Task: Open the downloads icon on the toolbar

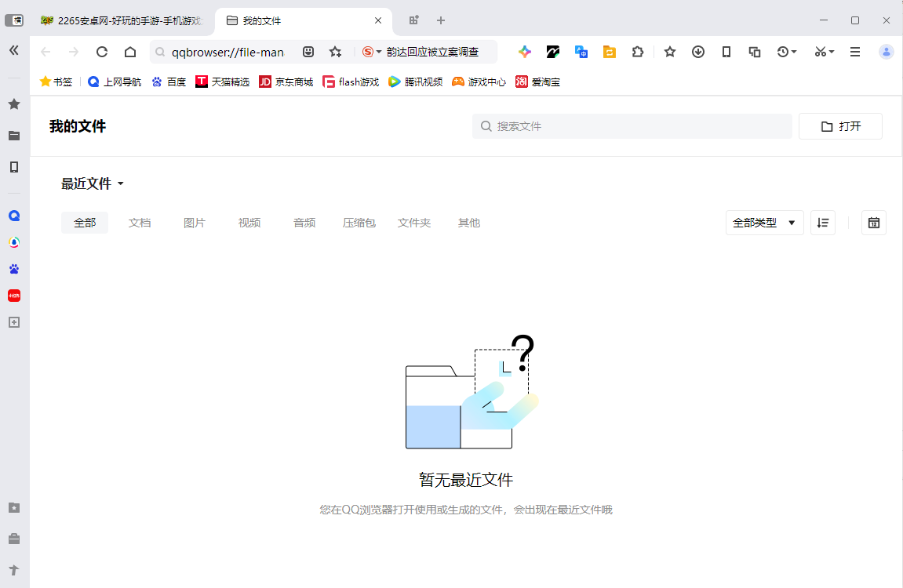Action: (x=697, y=52)
